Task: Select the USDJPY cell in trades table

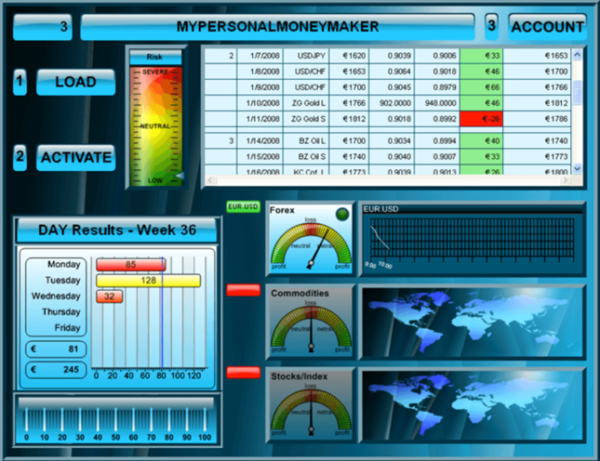Action: [306, 56]
